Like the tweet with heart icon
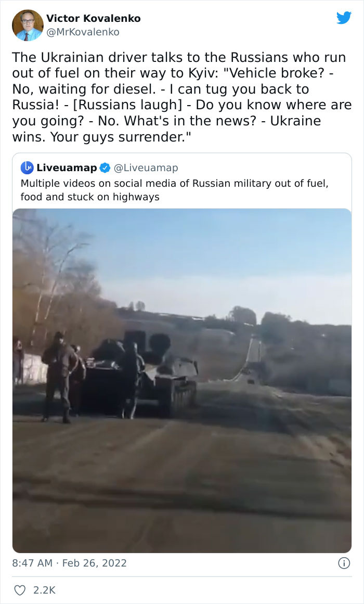This screenshot has width=364, height=604. pyautogui.click(x=19, y=590)
